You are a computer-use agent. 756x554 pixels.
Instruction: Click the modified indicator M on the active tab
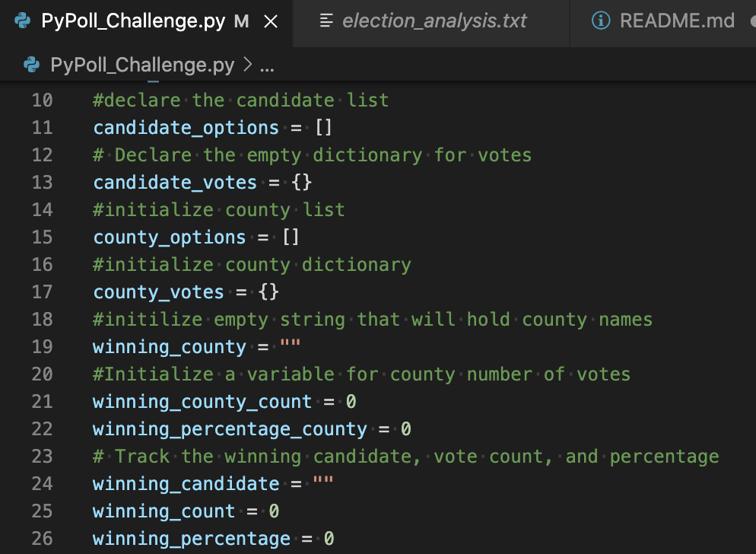(241, 21)
